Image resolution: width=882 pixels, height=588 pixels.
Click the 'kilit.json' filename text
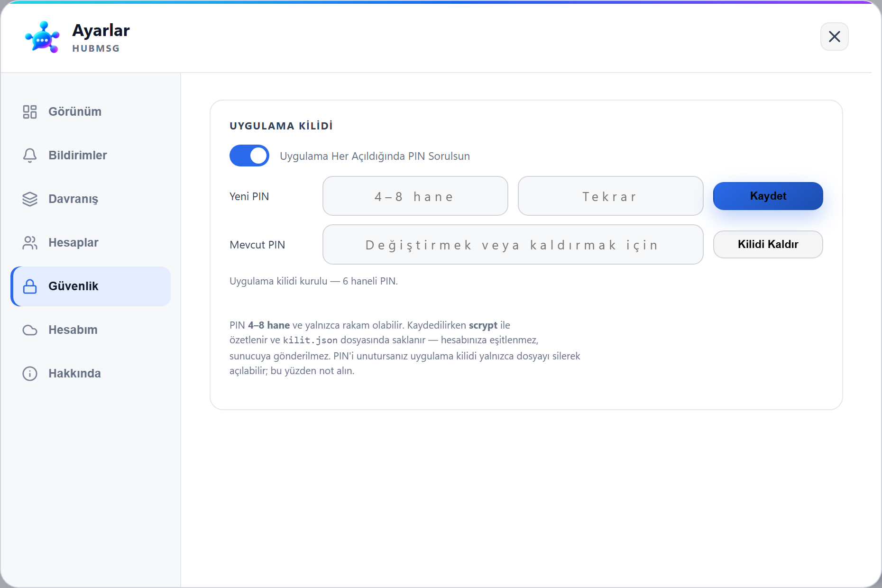click(x=310, y=340)
